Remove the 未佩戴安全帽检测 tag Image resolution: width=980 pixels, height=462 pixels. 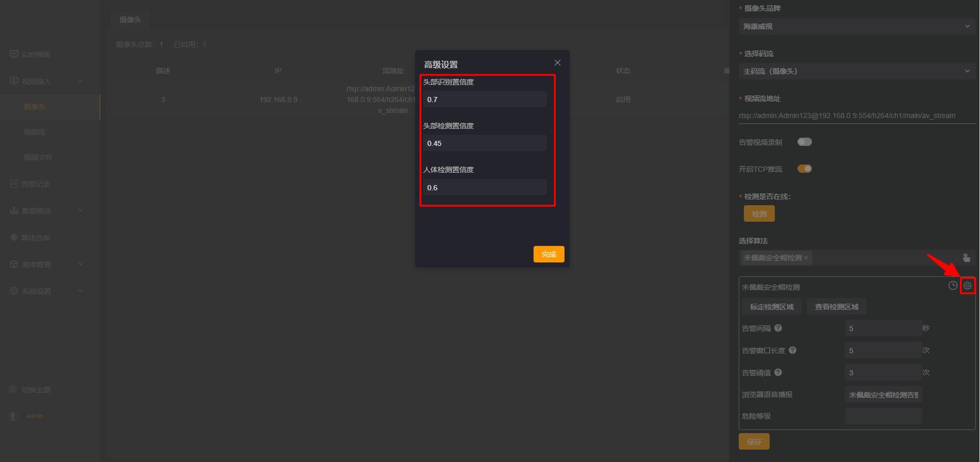[806, 258]
